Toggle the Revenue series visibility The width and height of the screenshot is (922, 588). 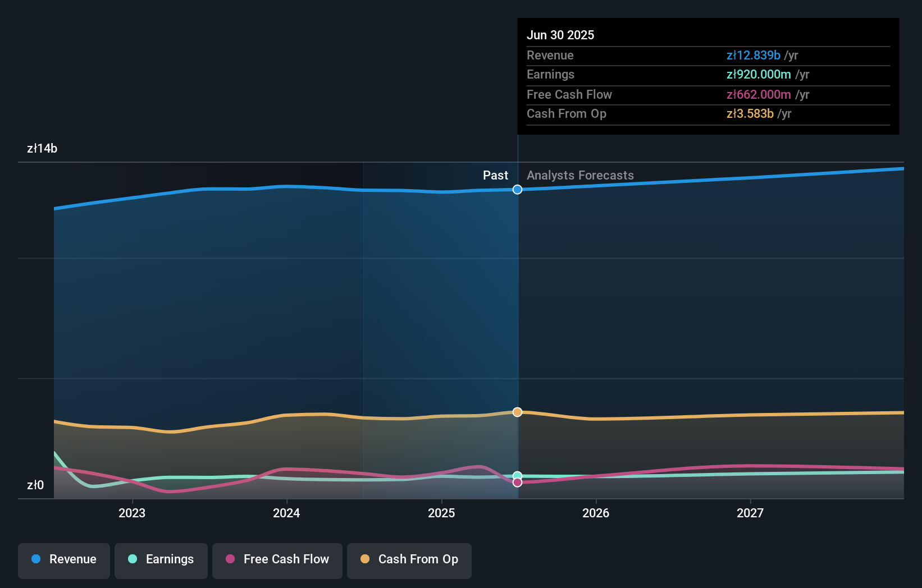63,559
